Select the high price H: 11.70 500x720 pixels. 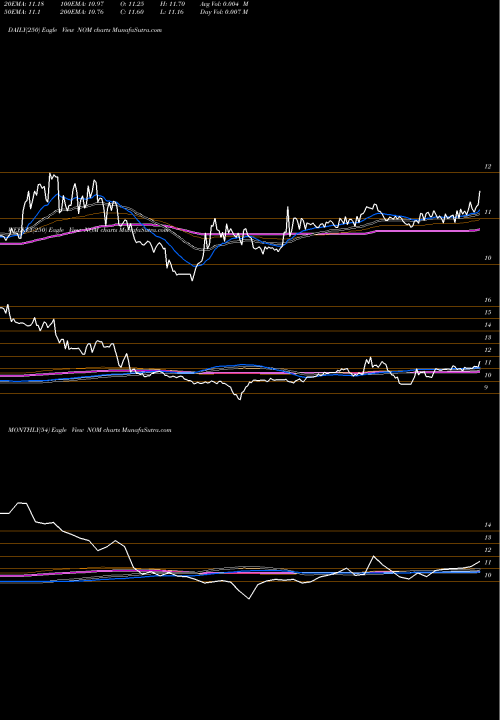tap(172, 4)
